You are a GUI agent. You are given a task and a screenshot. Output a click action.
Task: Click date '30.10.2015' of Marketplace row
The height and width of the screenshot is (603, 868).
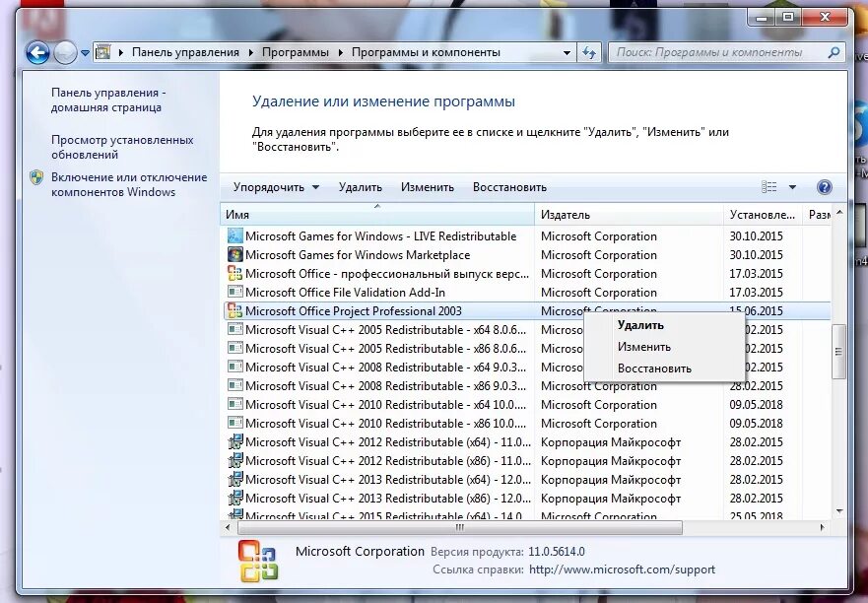tap(757, 255)
